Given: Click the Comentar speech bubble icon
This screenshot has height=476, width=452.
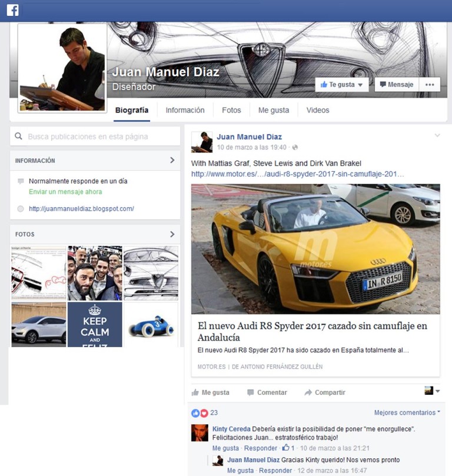Looking at the screenshot, I should click(x=251, y=392).
